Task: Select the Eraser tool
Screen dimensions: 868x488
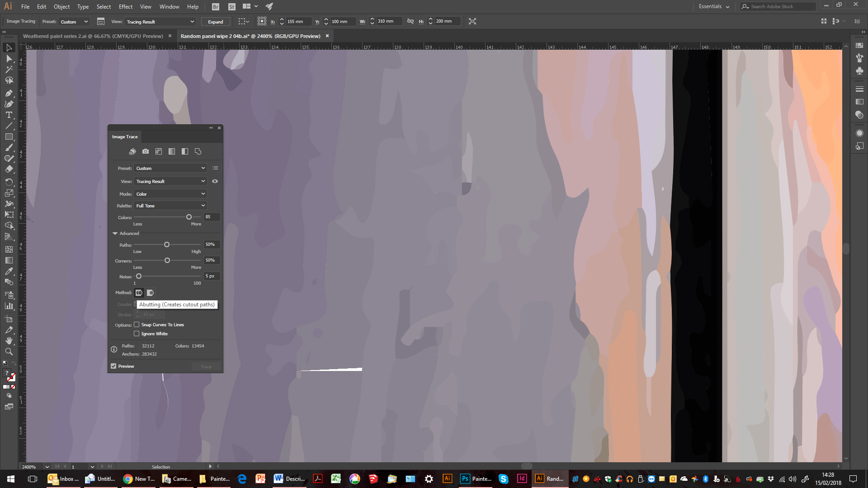Action: pos(9,169)
